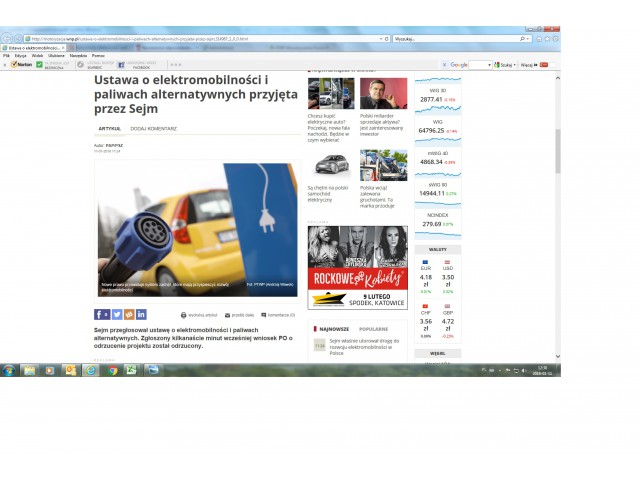Open Chrome from the Windows taskbar
This screenshot has width=640, height=480.
(x=112, y=370)
